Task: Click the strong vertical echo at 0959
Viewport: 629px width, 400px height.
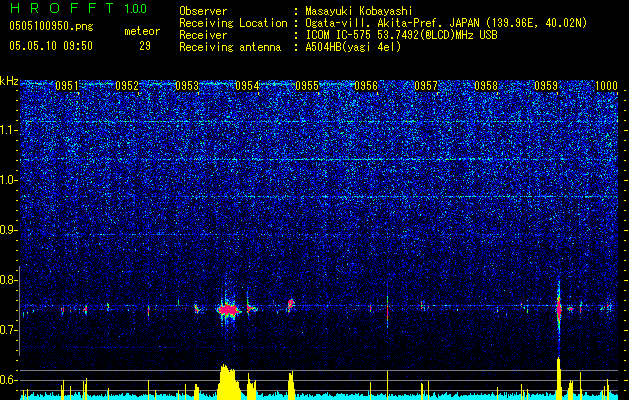Action: pyautogui.click(x=559, y=309)
